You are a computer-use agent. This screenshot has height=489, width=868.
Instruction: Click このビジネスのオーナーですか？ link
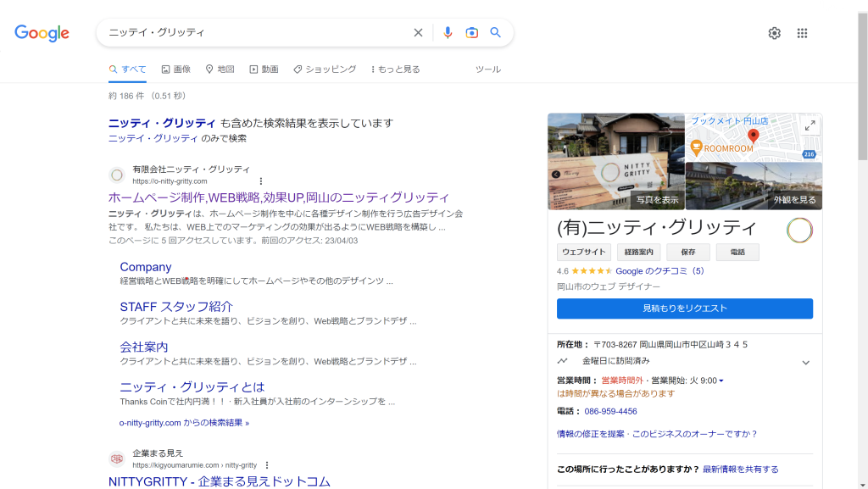coord(695,434)
